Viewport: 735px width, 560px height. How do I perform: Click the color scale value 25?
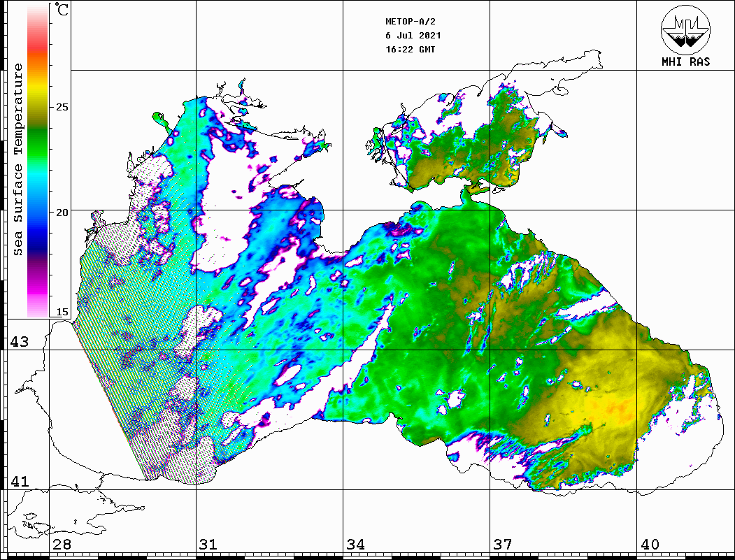[62, 107]
